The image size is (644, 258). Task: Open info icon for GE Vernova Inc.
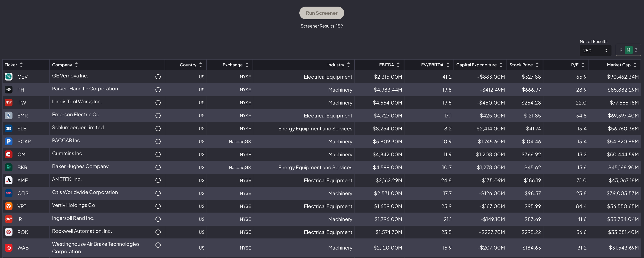pyautogui.click(x=158, y=77)
